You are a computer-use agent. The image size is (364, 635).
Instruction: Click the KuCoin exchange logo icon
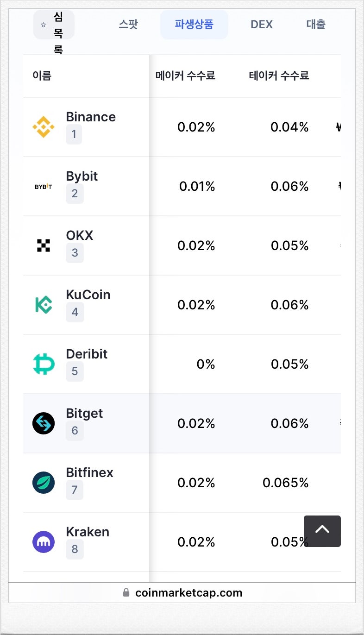pos(44,305)
